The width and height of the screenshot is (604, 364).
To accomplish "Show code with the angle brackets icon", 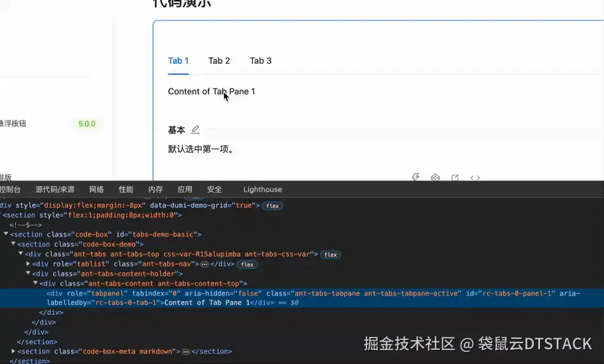I will coord(475,178).
